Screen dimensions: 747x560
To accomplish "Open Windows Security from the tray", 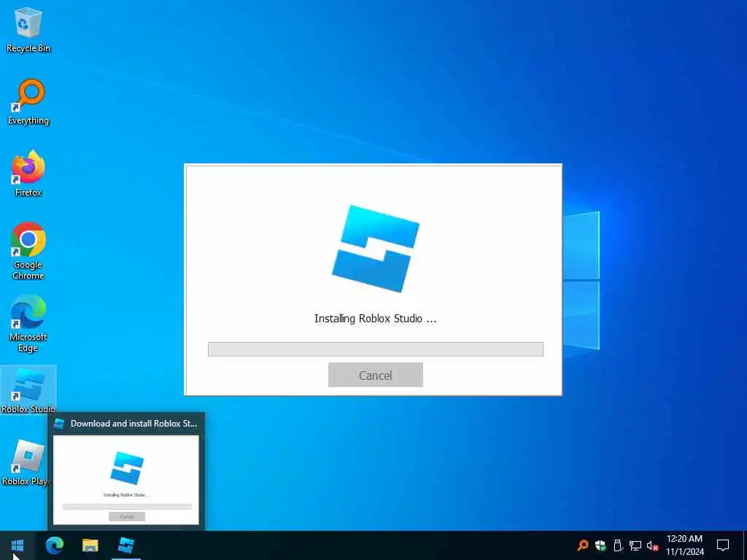I will [x=600, y=545].
